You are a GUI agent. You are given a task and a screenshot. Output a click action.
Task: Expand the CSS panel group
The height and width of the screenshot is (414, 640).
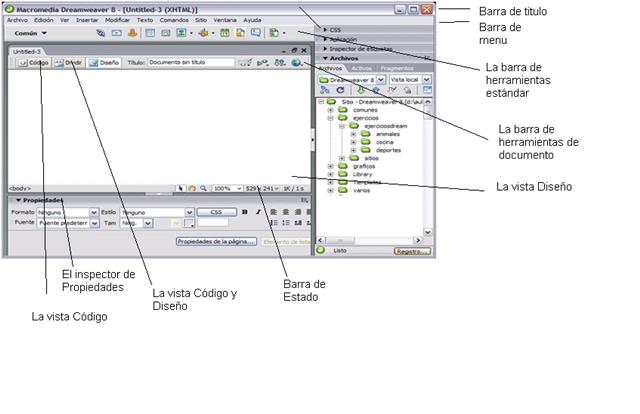point(325,29)
